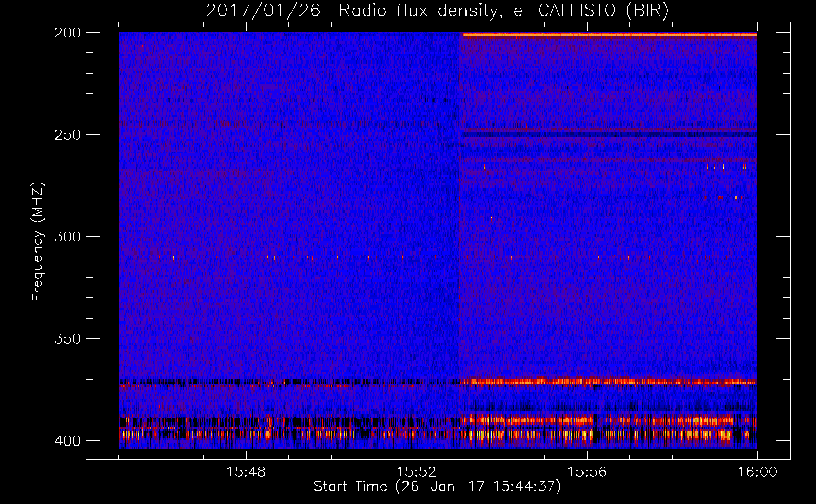Screen dimensions: 816x504
Task: Click the 200 frequency tick label
Action: click(x=68, y=33)
